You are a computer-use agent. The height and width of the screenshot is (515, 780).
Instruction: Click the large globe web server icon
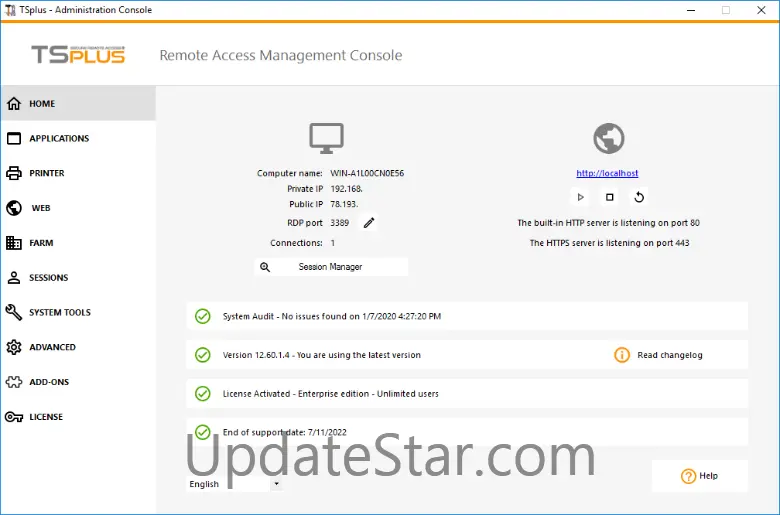point(609,138)
